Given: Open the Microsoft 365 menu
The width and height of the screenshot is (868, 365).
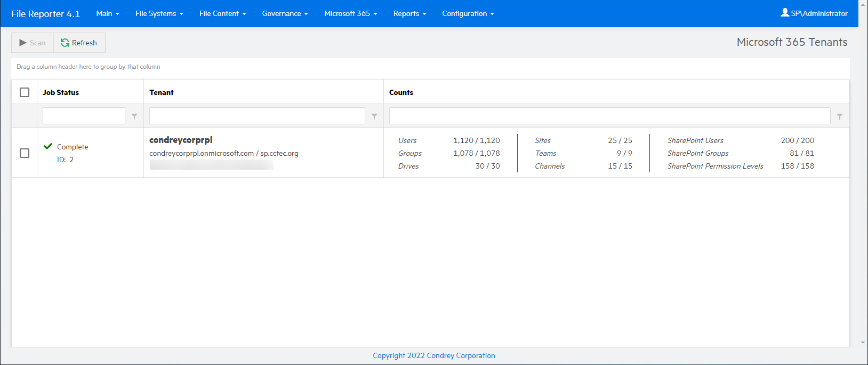Looking at the screenshot, I should click(x=350, y=13).
